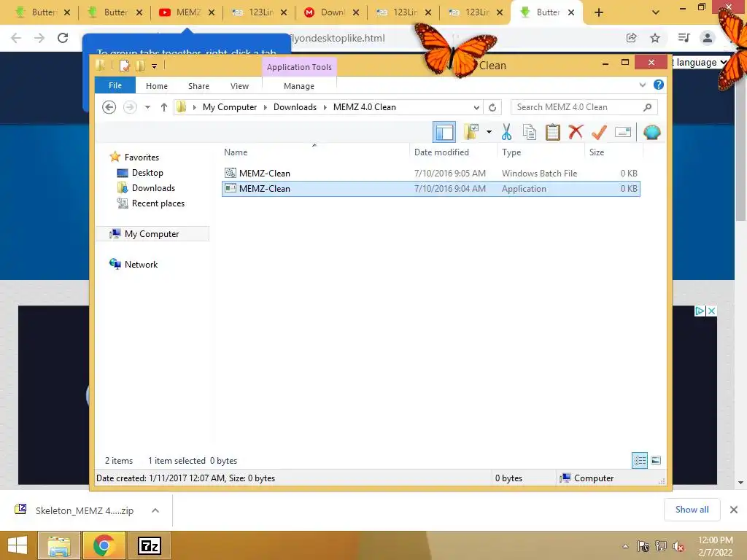The width and height of the screenshot is (747, 560).
Task: Click the muted volume tray icon
Action: (678, 546)
